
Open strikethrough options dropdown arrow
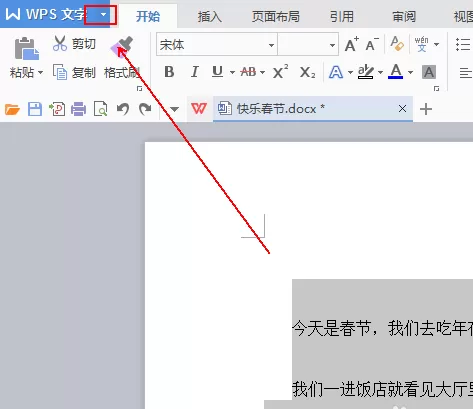[262, 72]
